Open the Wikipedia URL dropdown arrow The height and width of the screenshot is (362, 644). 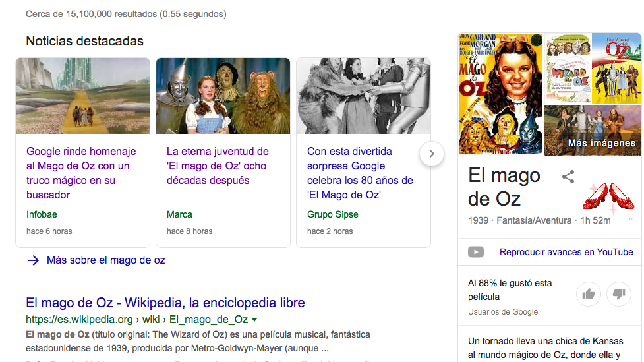(254, 320)
